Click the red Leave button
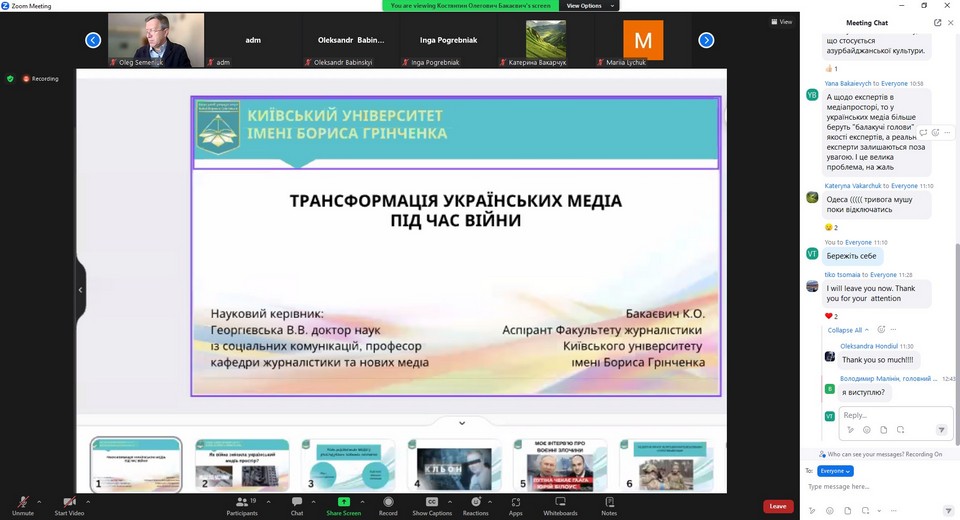The height and width of the screenshot is (520, 960). tap(778, 506)
